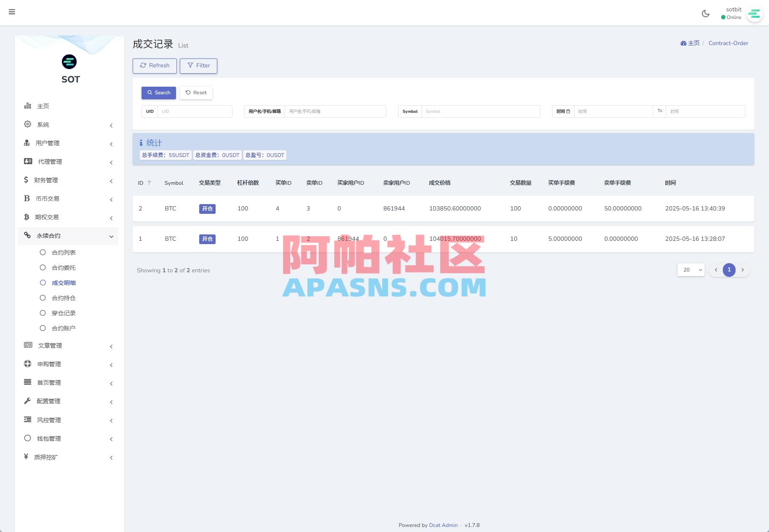Screen dimensions: 769x532
Task: Select 合约列表 submenu item
Action: click(64, 253)
